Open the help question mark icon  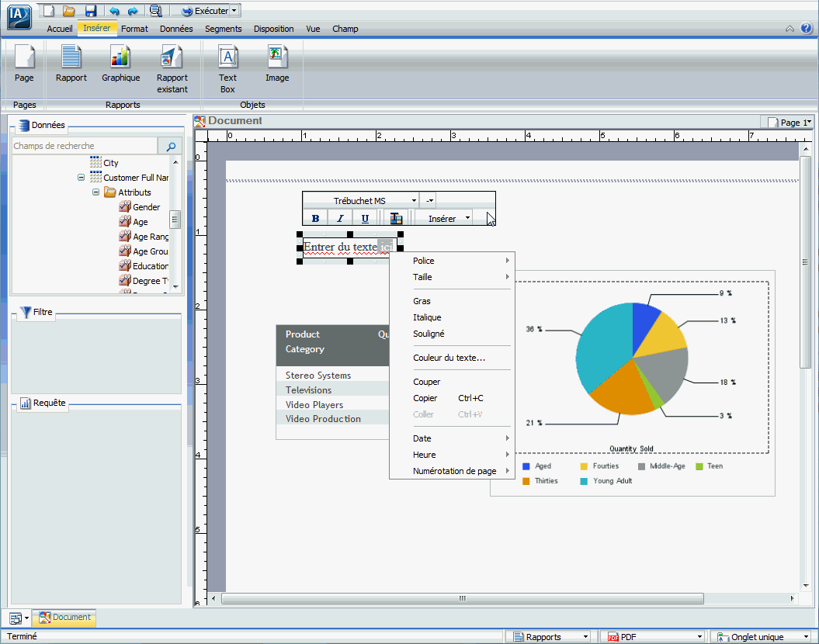806,28
